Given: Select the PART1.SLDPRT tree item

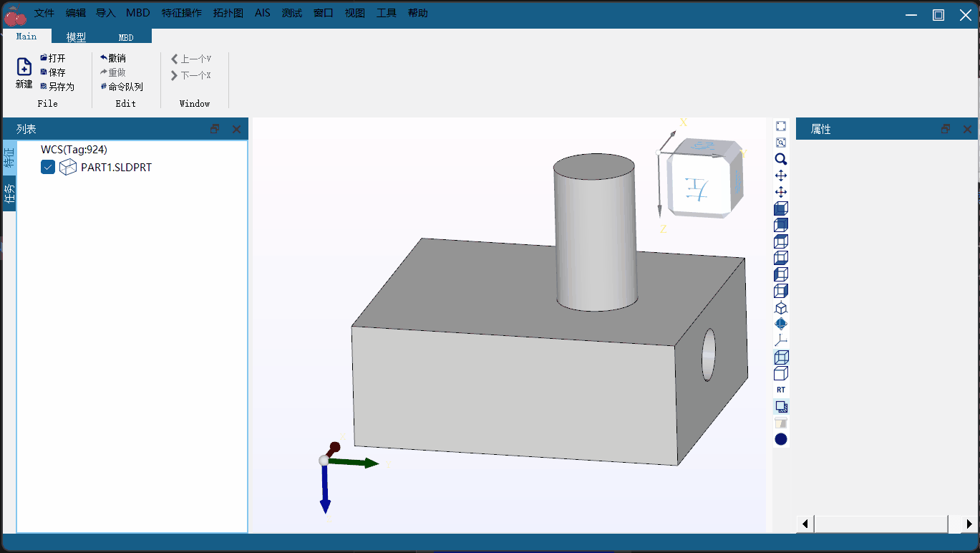Looking at the screenshot, I should (116, 168).
